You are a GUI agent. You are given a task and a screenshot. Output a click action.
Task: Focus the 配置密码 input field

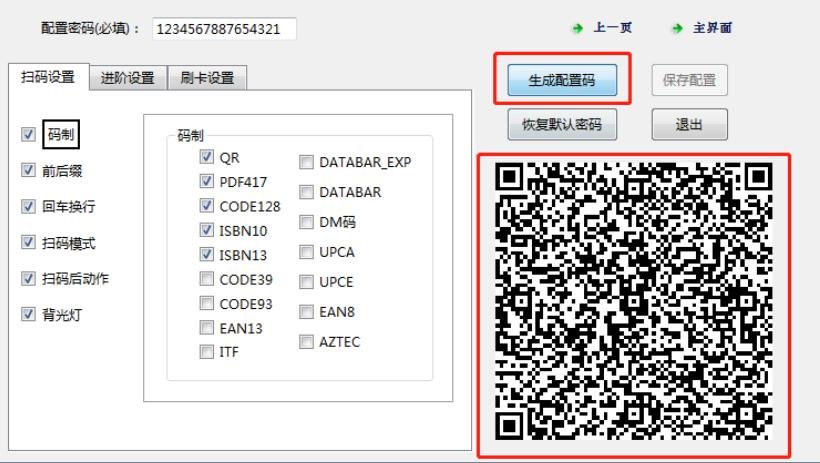click(224, 29)
